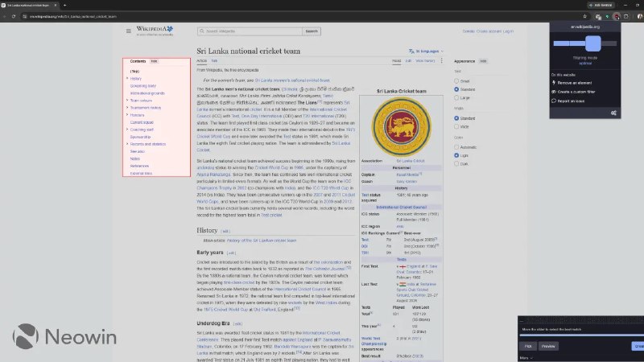Viewport: 644px width, 362px height.
Task: Expand Team colours section in contents
Action: 127,100
